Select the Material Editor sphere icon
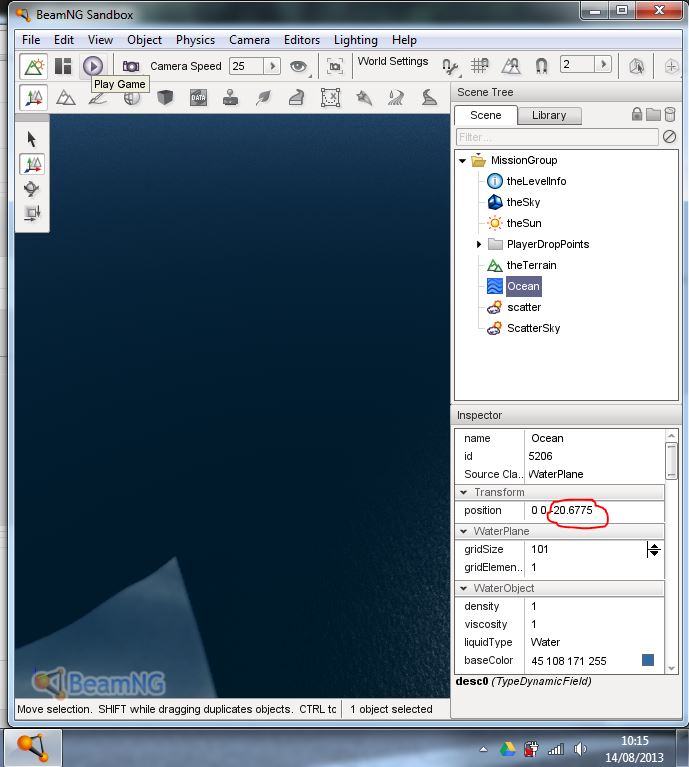The image size is (689, 767). 132,99
